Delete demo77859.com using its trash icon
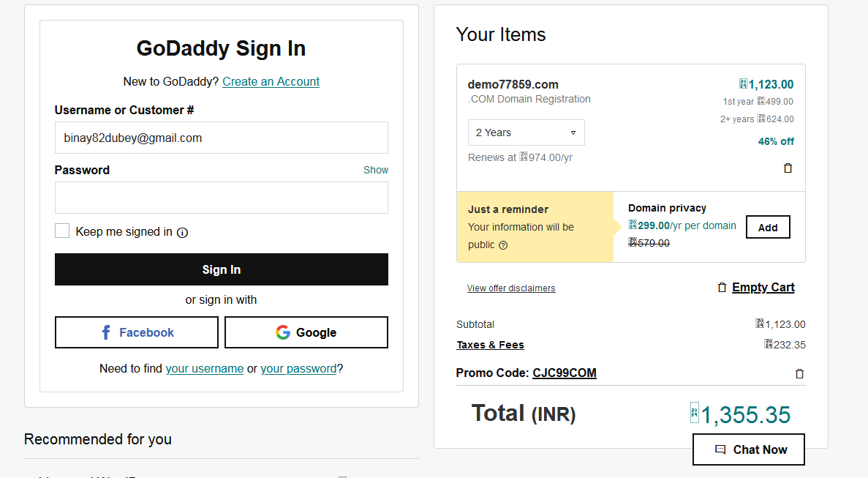868x478 pixels. point(788,168)
